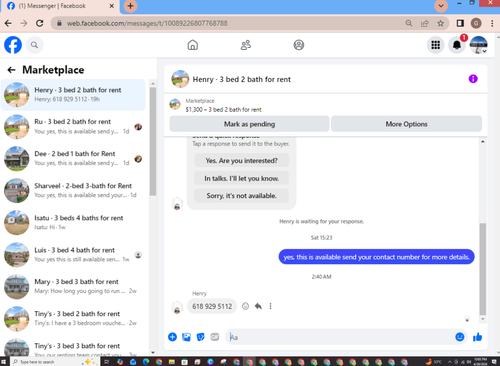Select the 618 929 5112 message bubble

coord(212,306)
